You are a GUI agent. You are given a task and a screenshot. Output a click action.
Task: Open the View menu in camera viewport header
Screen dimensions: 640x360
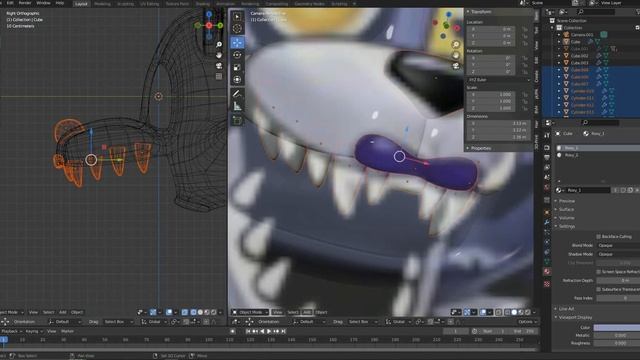[278, 312]
